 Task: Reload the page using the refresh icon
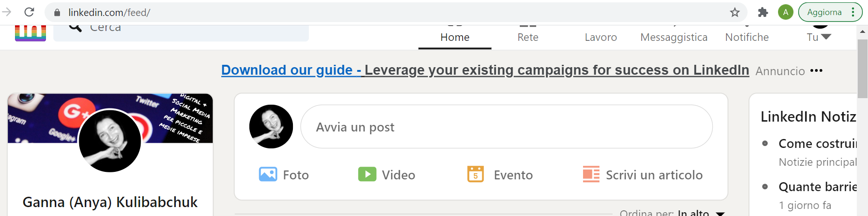(29, 13)
